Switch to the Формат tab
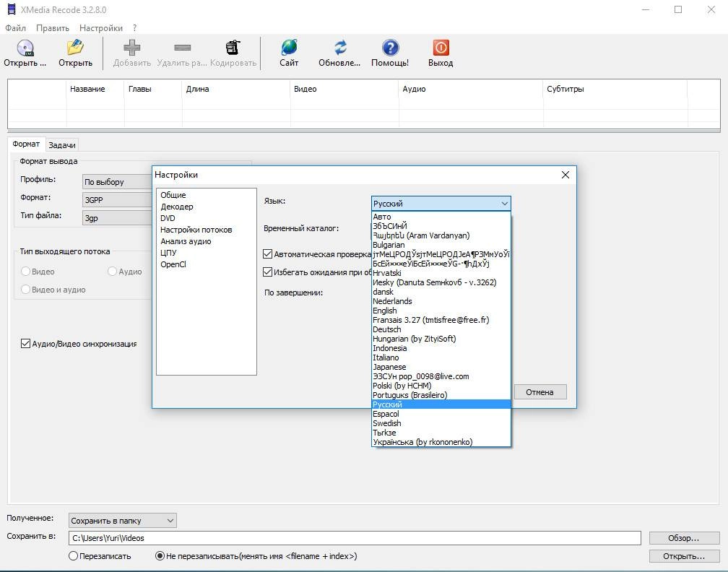This screenshot has height=572, width=728. [x=26, y=144]
